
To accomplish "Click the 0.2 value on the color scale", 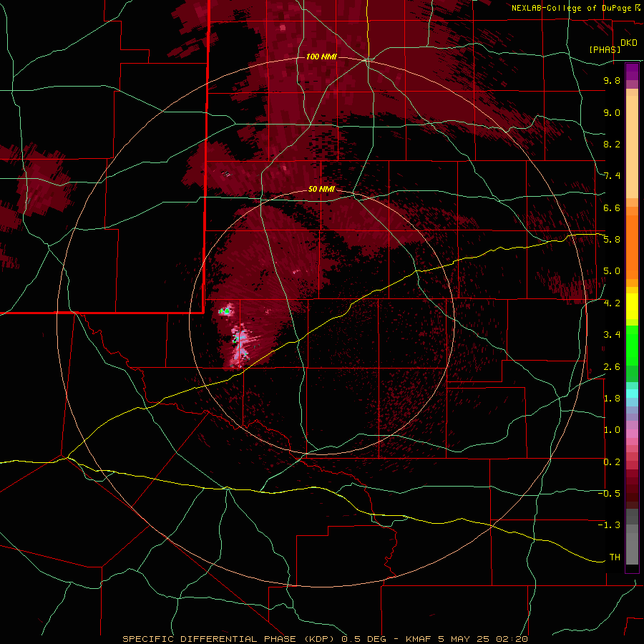I will [x=612, y=462].
